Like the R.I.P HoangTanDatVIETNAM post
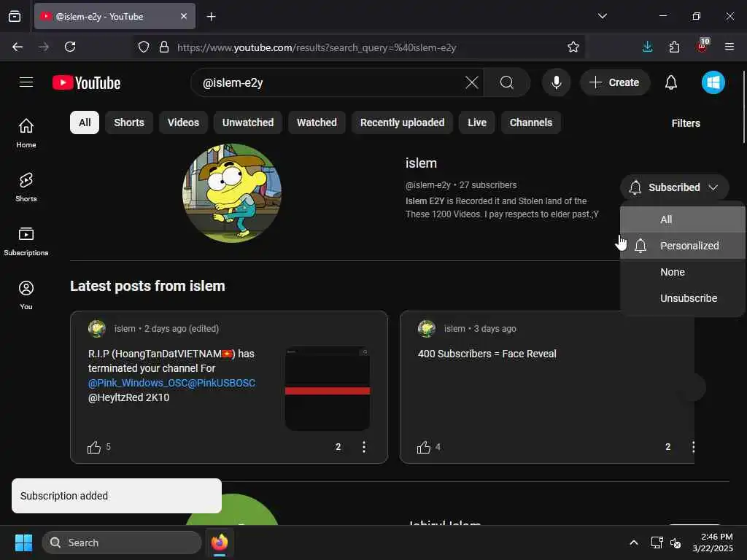Image resolution: width=747 pixels, height=560 pixels. [x=94, y=447]
